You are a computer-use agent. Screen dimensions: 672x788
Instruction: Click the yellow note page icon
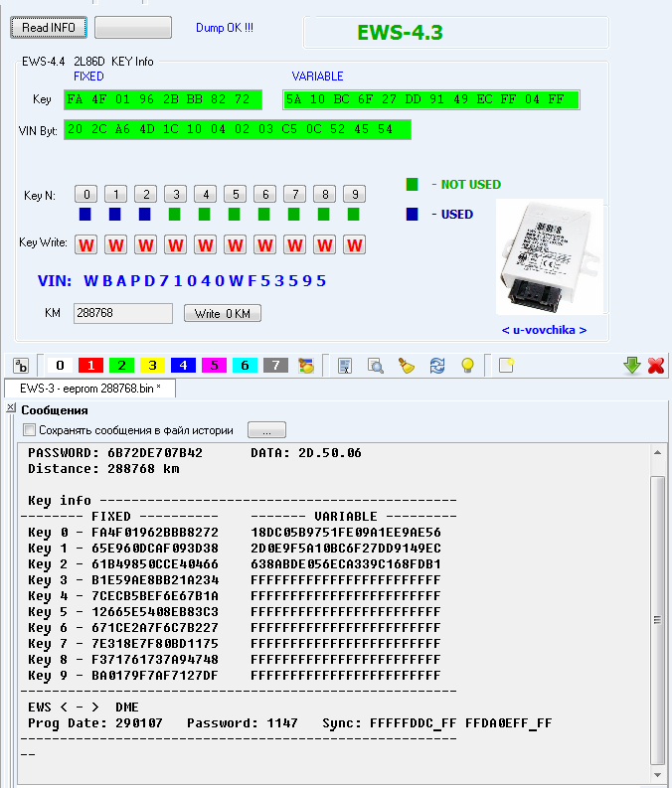(x=506, y=366)
